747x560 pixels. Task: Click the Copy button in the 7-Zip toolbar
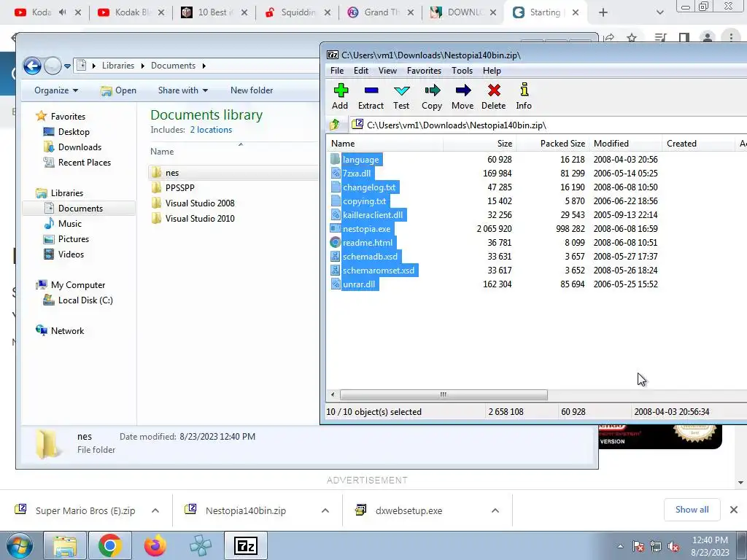(432, 97)
